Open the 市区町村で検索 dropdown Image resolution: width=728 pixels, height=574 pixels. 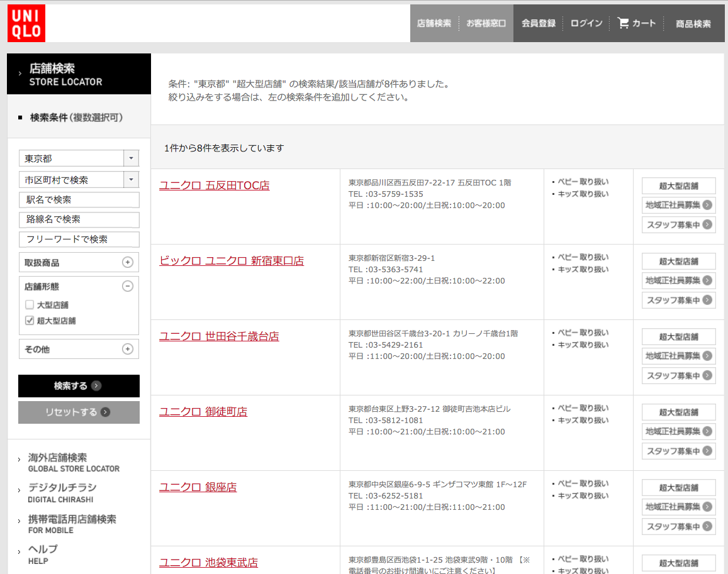79,180
